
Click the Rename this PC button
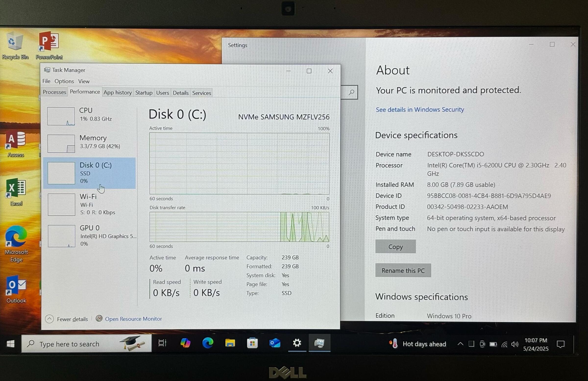click(x=403, y=270)
